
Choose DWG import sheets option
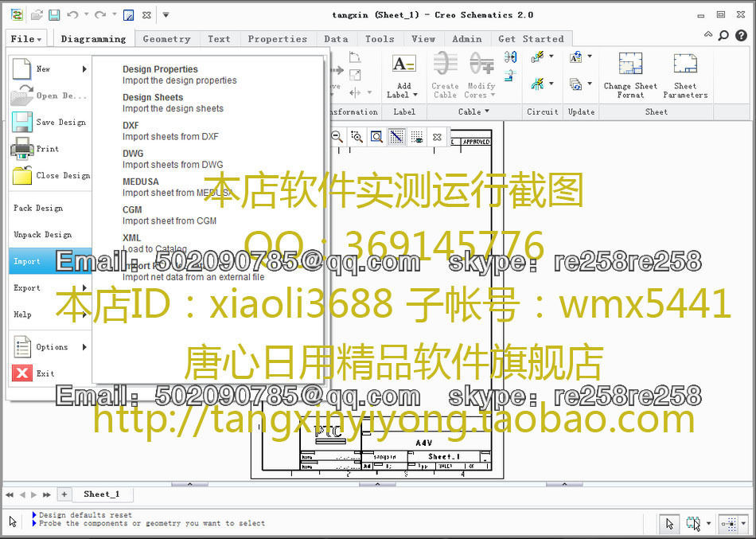click(x=173, y=158)
